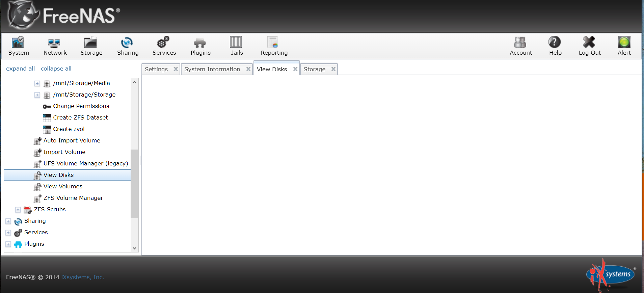Close the Storage tab
The image size is (644, 293).
click(x=333, y=69)
